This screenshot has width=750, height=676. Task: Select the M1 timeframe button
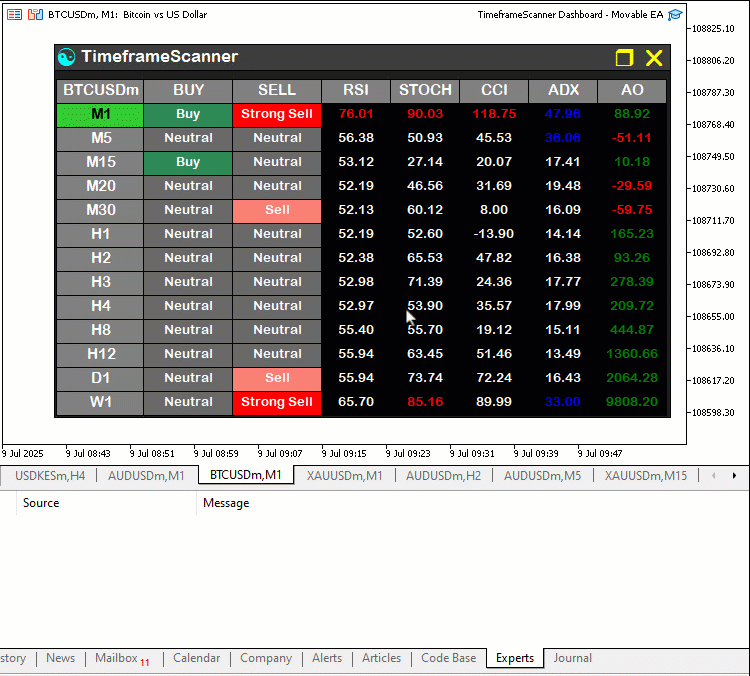100,115
